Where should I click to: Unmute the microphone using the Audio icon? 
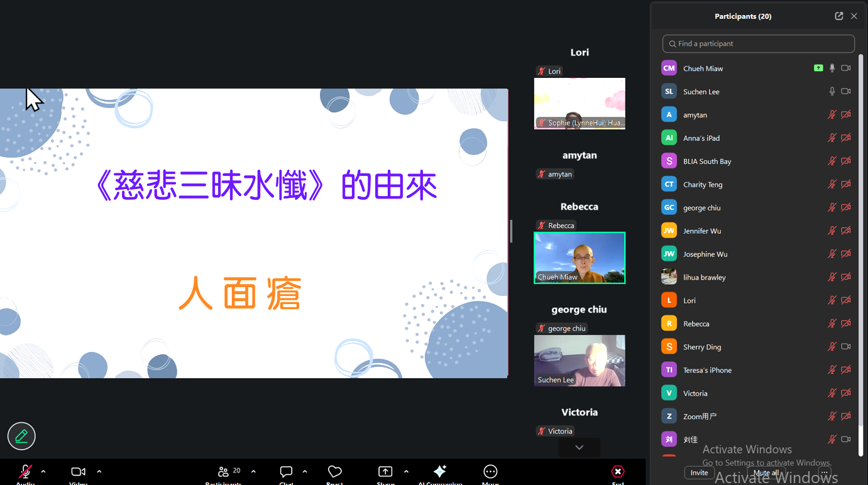point(26,470)
